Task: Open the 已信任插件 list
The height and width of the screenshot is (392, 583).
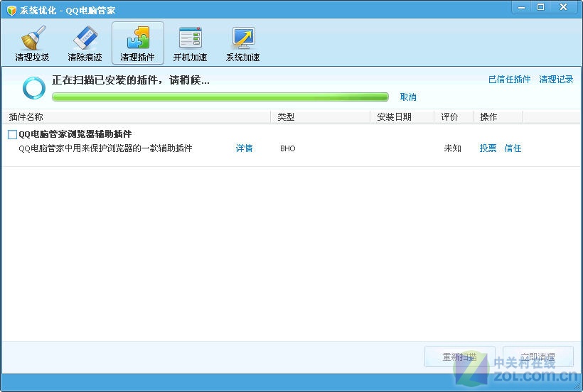Action: point(509,80)
